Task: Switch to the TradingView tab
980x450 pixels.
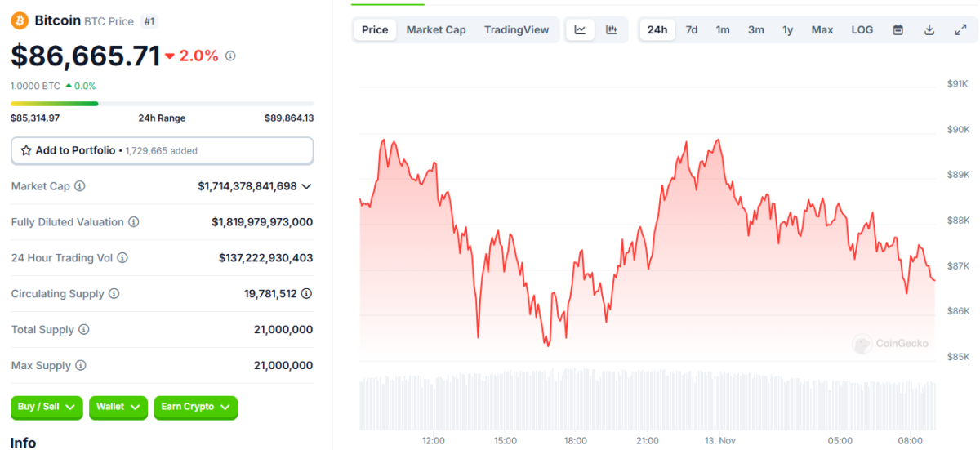Action: (x=516, y=30)
